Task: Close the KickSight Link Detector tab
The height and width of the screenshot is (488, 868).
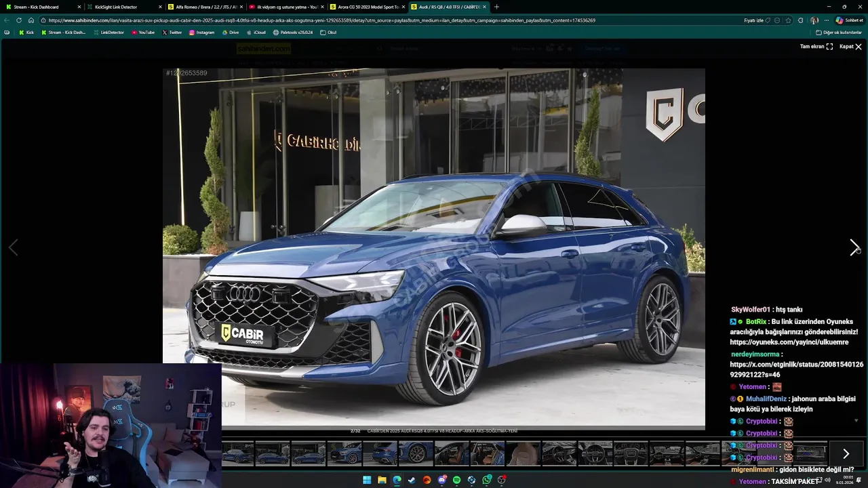Action: (x=161, y=7)
